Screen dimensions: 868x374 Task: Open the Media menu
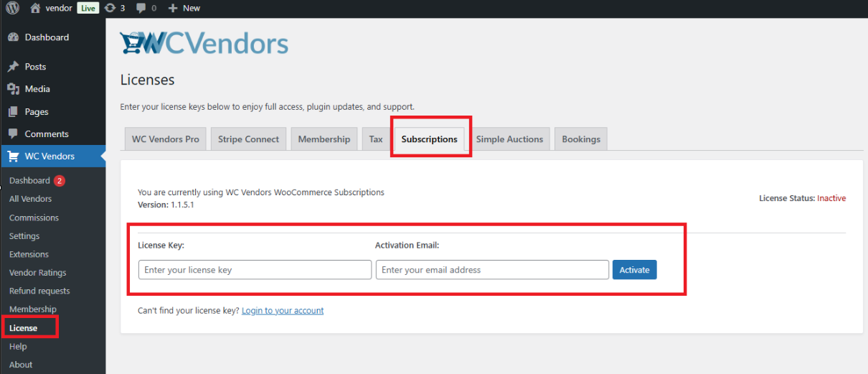37,89
